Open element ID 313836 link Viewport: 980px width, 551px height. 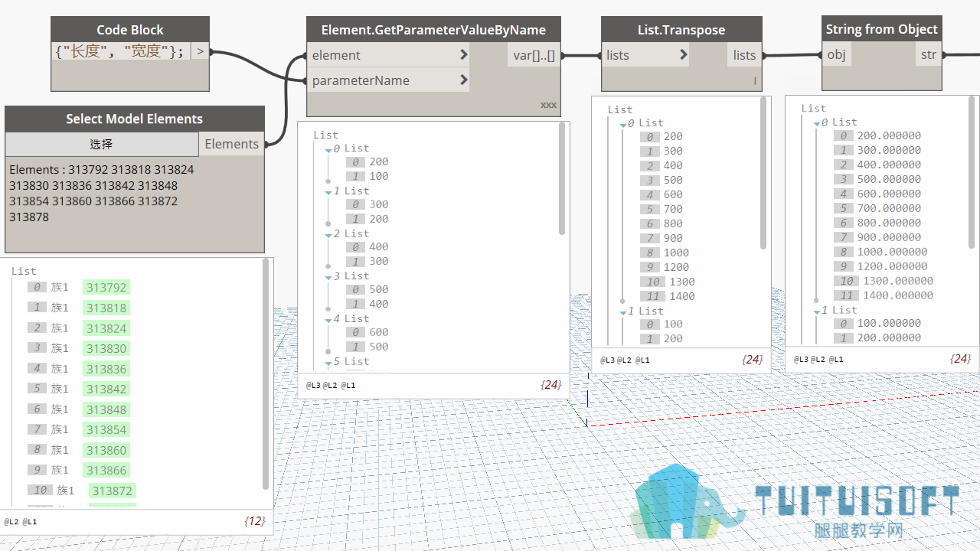(x=106, y=369)
